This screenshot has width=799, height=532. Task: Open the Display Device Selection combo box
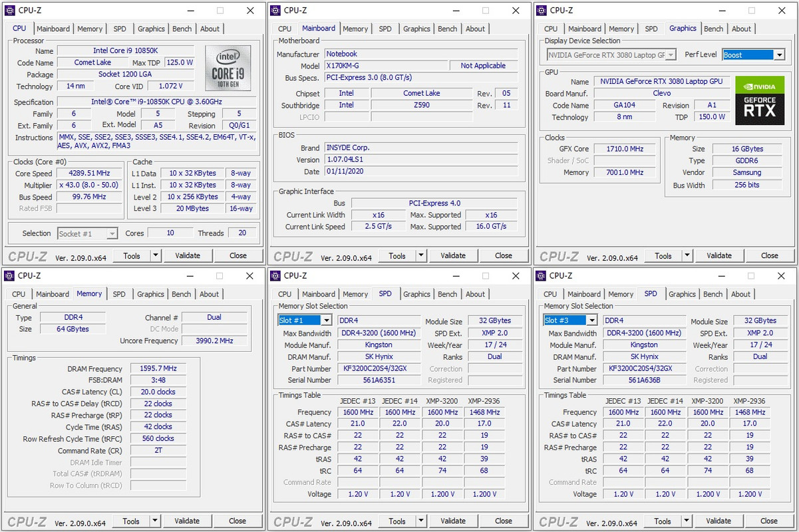point(611,55)
